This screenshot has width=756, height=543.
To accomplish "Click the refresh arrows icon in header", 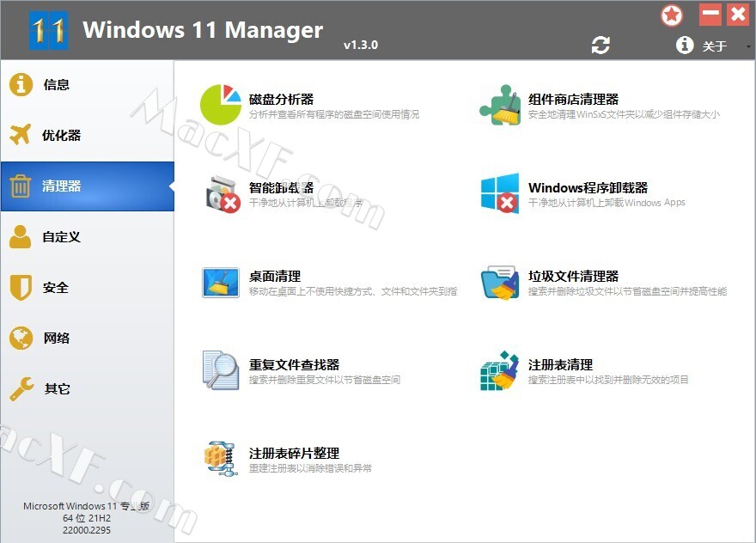I will pos(601,46).
